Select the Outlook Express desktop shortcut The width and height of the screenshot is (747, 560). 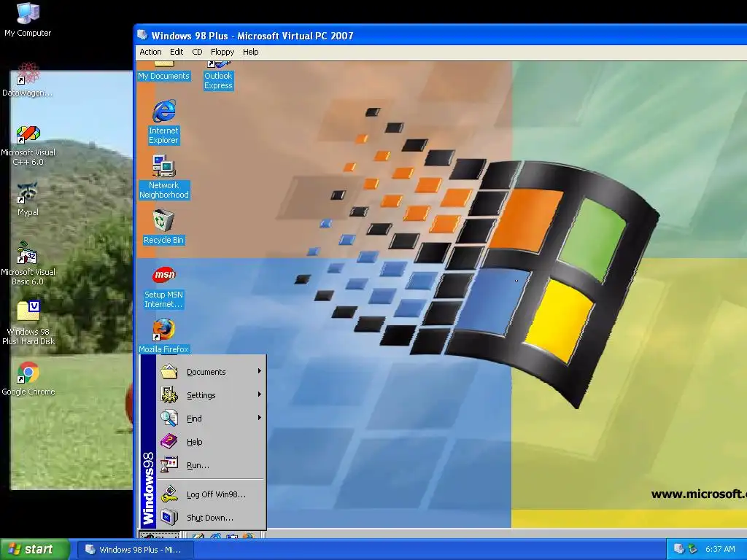218,75
